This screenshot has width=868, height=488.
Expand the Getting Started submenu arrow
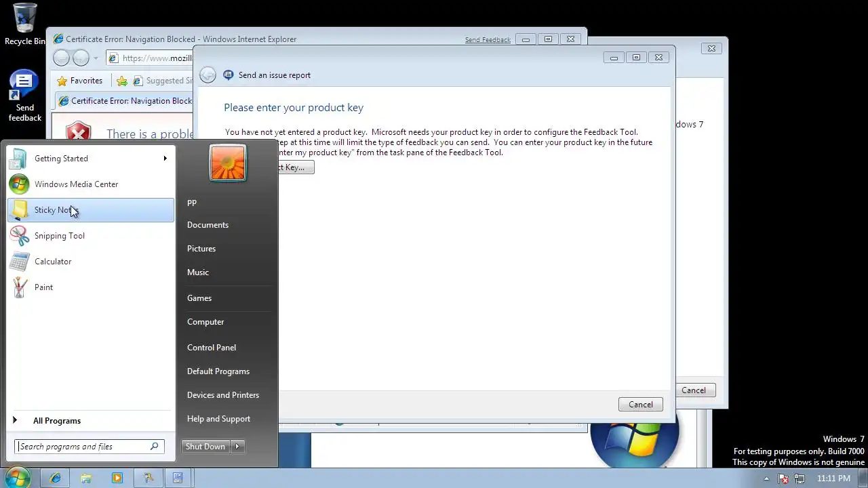pos(165,159)
